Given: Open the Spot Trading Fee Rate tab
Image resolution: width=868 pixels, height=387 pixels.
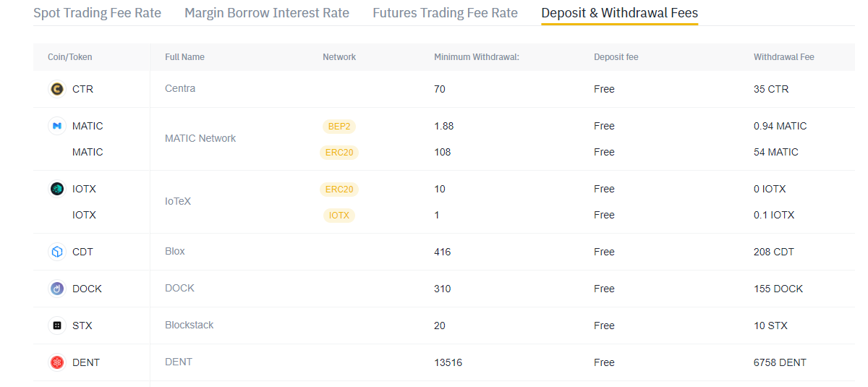Looking at the screenshot, I should click(x=97, y=13).
